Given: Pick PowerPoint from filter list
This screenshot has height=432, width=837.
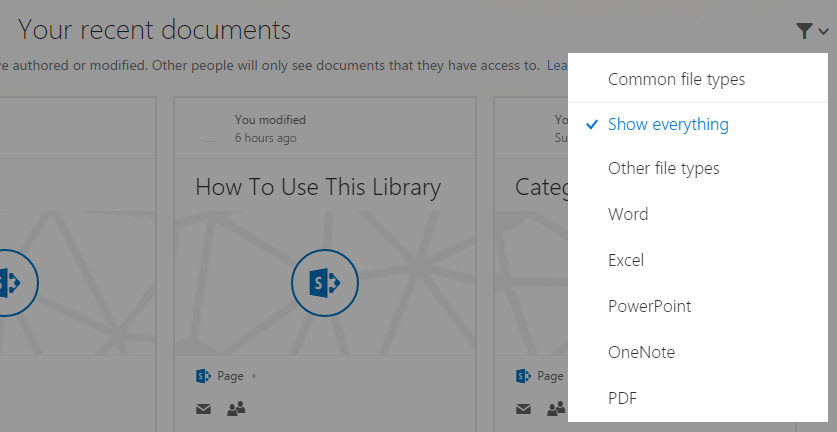Looking at the screenshot, I should click(x=649, y=306).
